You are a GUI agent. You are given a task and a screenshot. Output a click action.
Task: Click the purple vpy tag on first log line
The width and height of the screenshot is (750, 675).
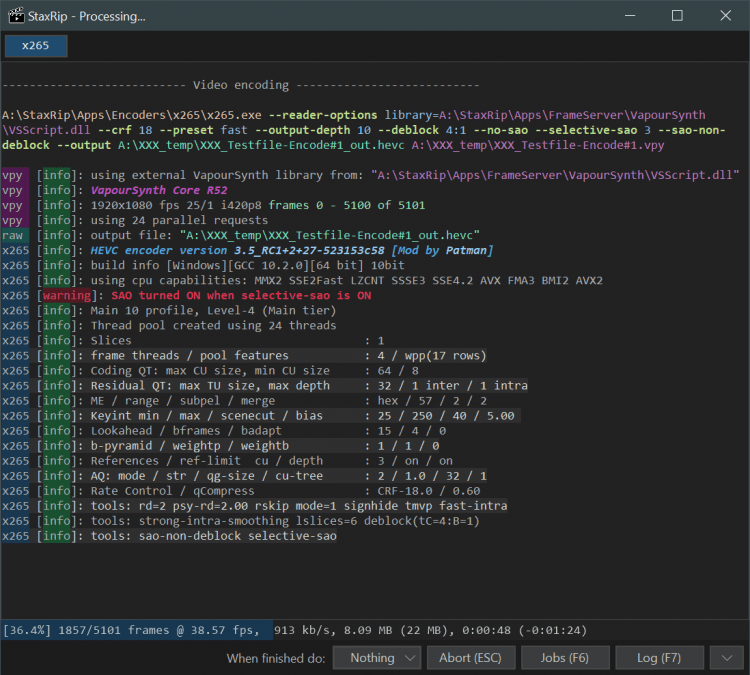(15, 175)
